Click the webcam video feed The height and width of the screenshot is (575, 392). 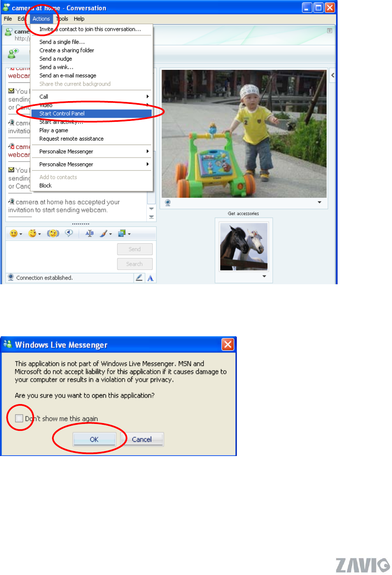click(244, 134)
